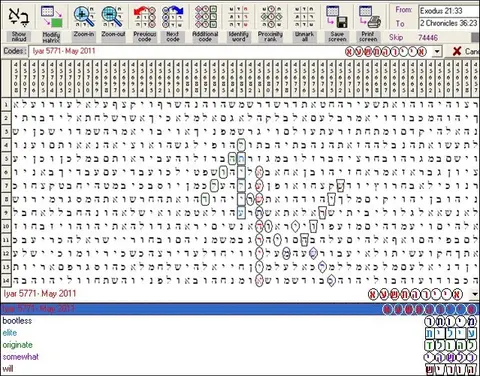Click the Hebrew letters beside 'elite'

pyautogui.click(x=450, y=333)
